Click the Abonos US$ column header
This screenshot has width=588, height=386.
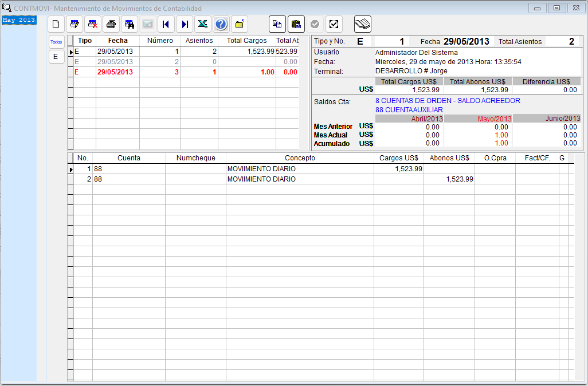click(x=449, y=157)
